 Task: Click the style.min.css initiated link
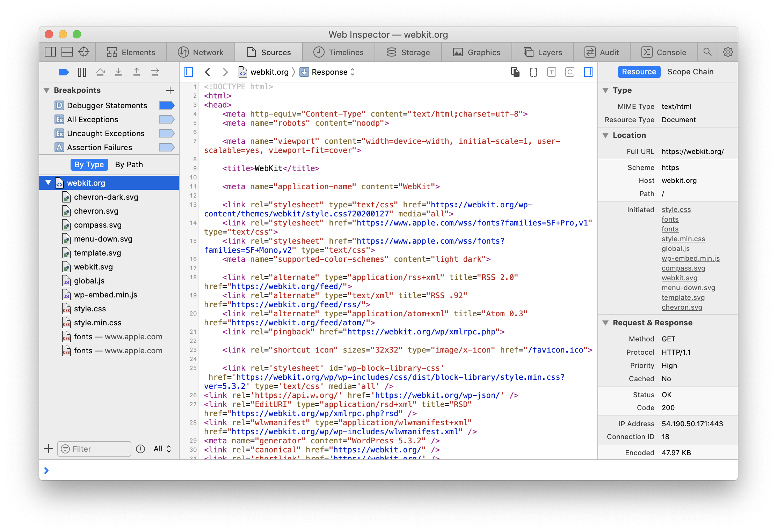(x=683, y=239)
